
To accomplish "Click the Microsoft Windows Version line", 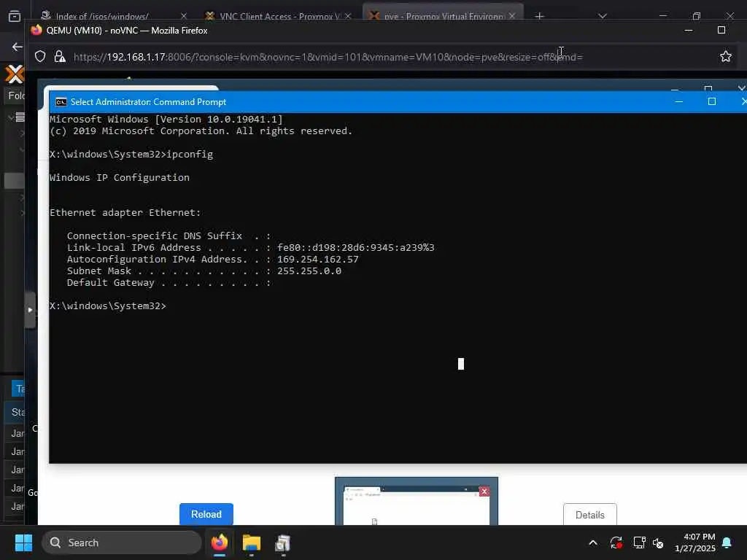I will click(x=166, y=119).
